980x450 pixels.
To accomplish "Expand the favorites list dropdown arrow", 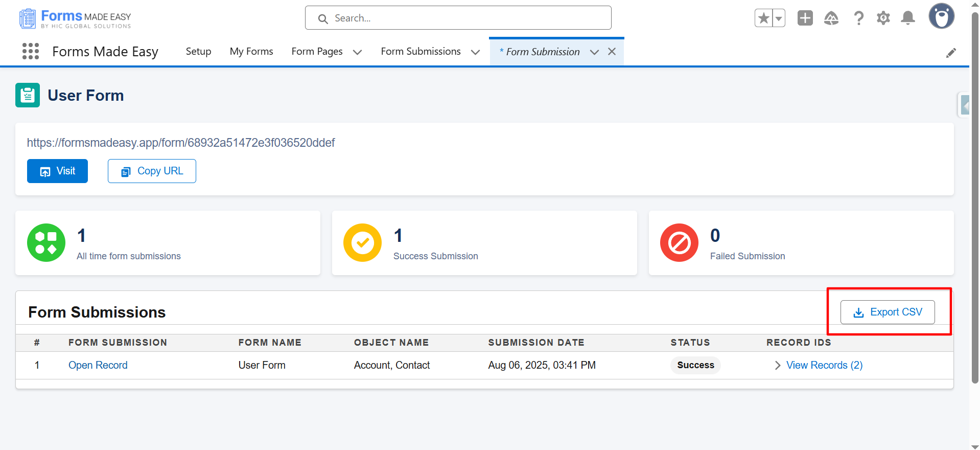I will (779, 18).
